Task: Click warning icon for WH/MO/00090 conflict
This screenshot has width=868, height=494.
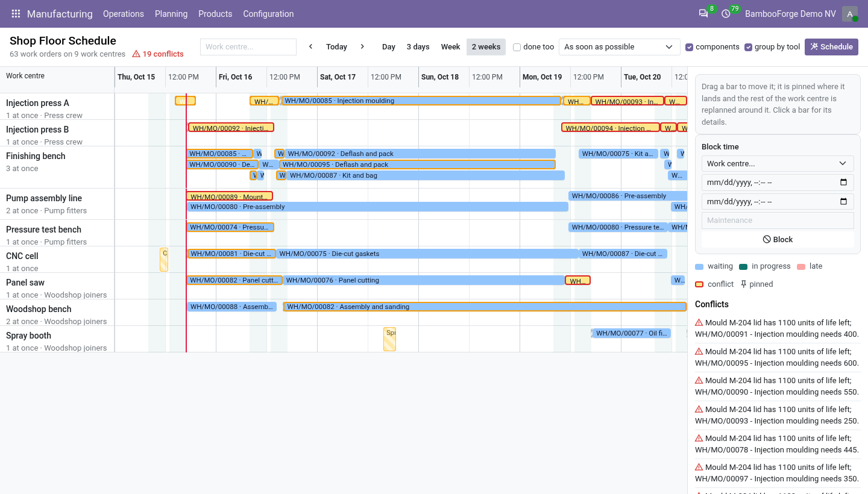Action: point(699,381)
